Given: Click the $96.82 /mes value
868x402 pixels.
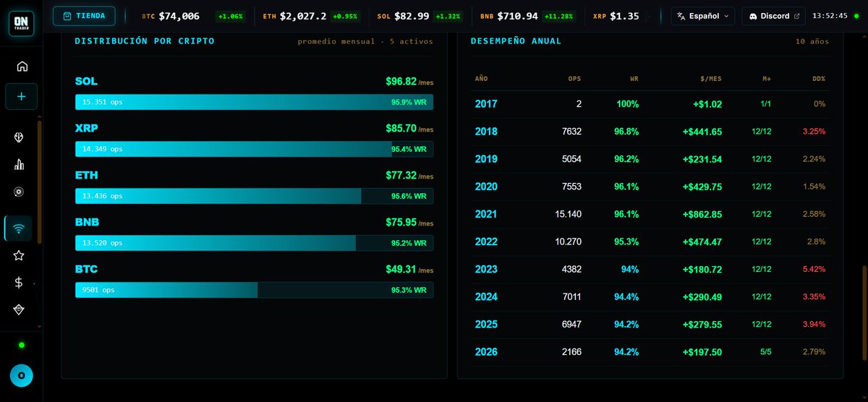Looking at the screenshot, I should point(409,82).
